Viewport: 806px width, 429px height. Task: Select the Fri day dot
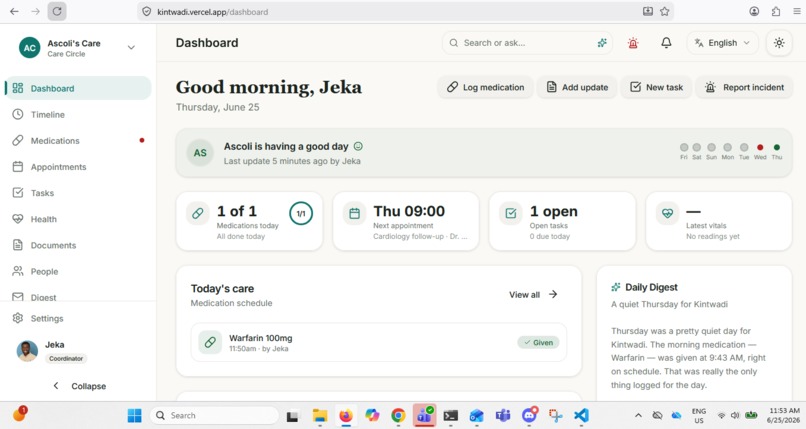pyautogui.click(x=684, y=147)
